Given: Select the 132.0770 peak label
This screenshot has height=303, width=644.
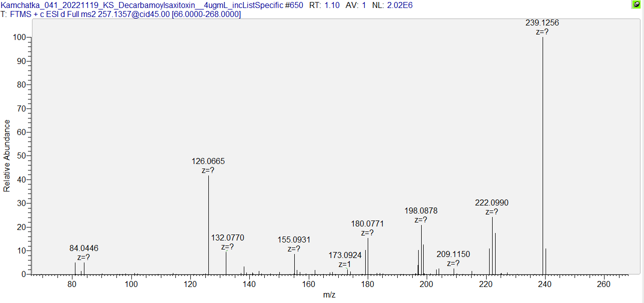Looking at the screenshot, I should click(228, 238).
